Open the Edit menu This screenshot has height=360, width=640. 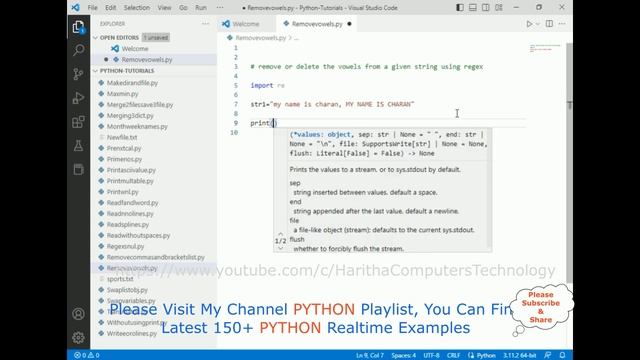(x=111, y=8)
